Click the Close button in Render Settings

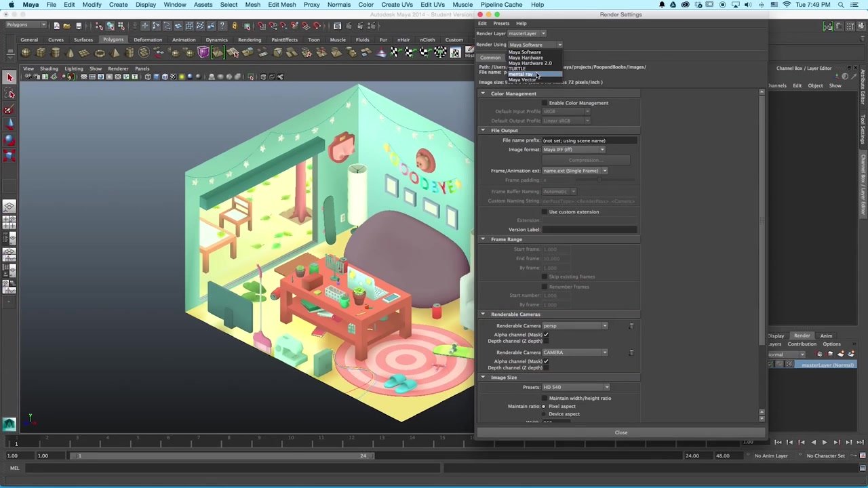(x=621, y=432)
